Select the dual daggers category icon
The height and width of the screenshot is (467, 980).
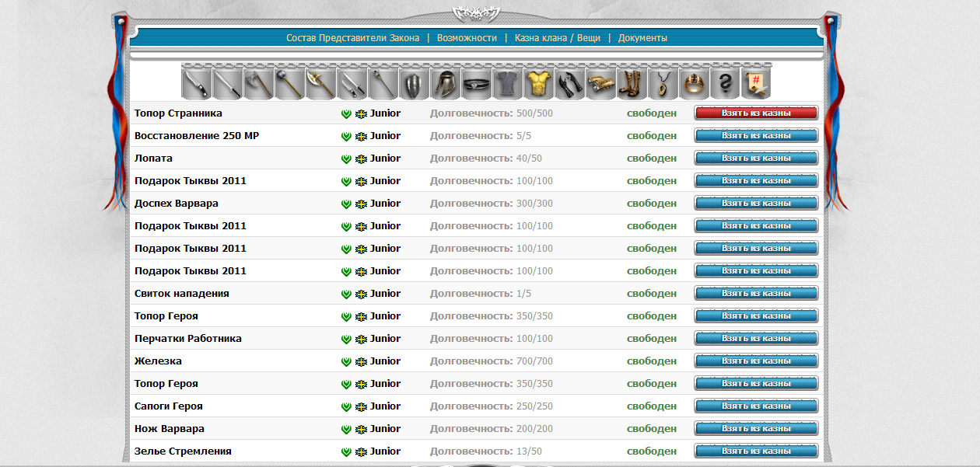(x=352, y=82)
